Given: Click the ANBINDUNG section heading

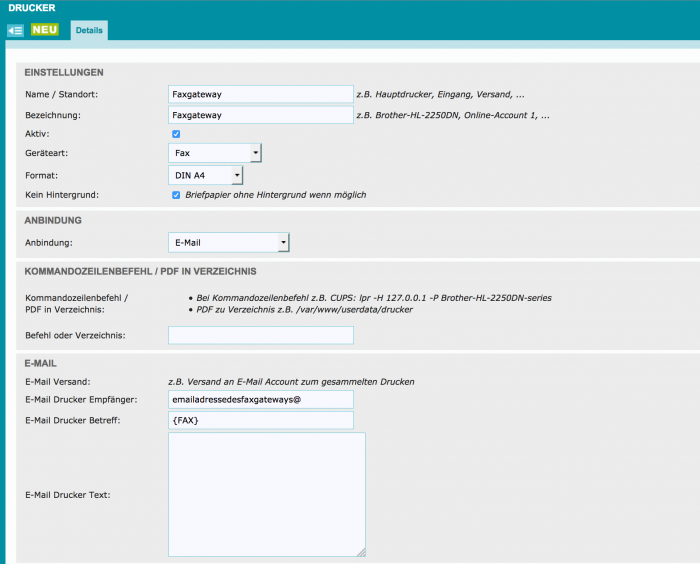Looking at the screenshot, I should (53, 220).
